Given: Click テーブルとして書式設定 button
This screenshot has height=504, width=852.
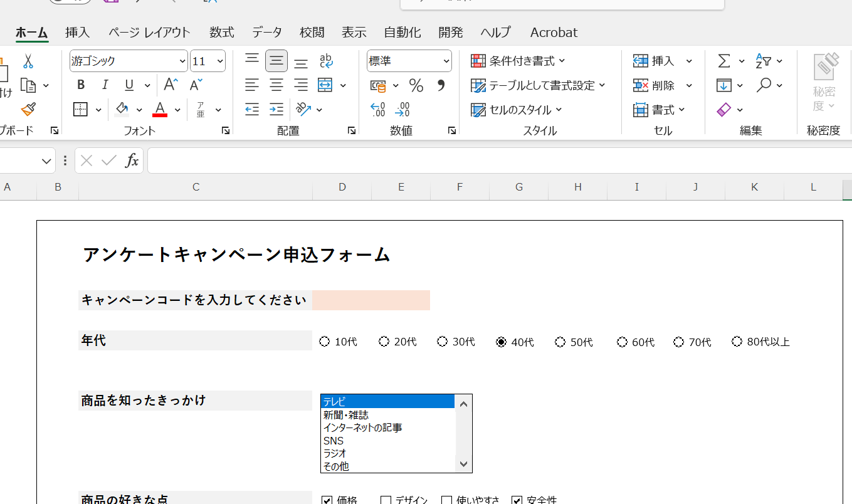Looking at the screenshot, I should [x=537, y=85].
